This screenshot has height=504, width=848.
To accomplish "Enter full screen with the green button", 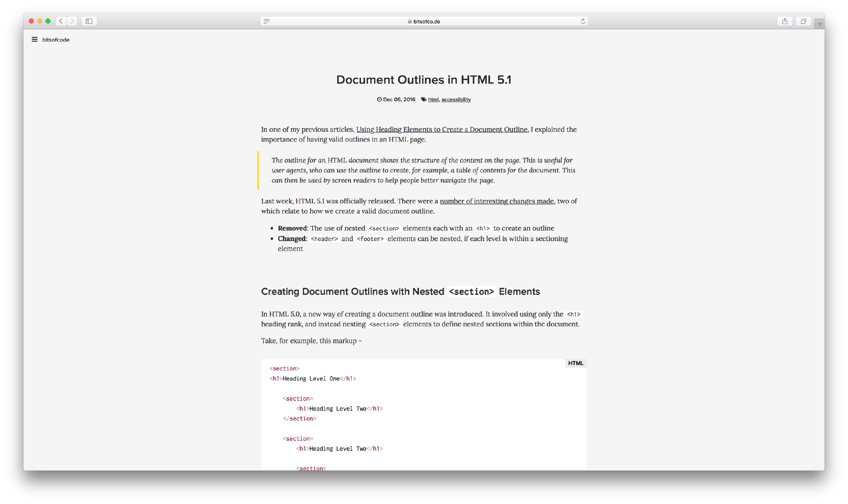I will click(48, 21).
